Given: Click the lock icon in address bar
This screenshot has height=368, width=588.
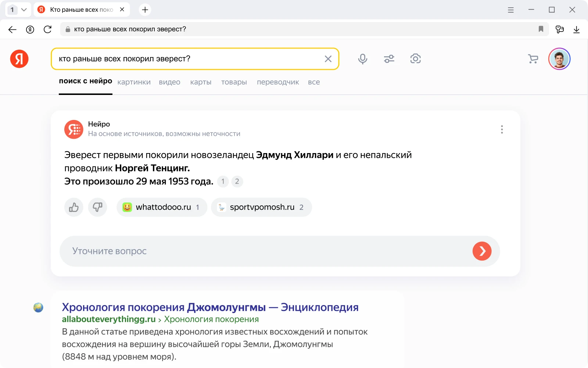Looking at the screenshot, I should 68,29.
